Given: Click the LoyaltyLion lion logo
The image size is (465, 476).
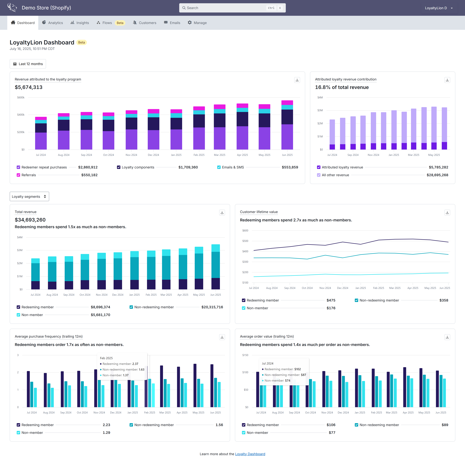Looking at the screenshot, I should click(x=12, y=8).
